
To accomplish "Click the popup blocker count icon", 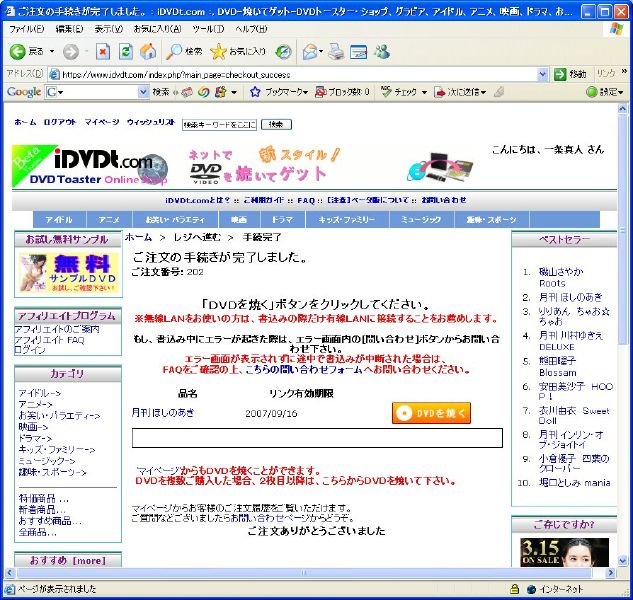I will 321,92.
